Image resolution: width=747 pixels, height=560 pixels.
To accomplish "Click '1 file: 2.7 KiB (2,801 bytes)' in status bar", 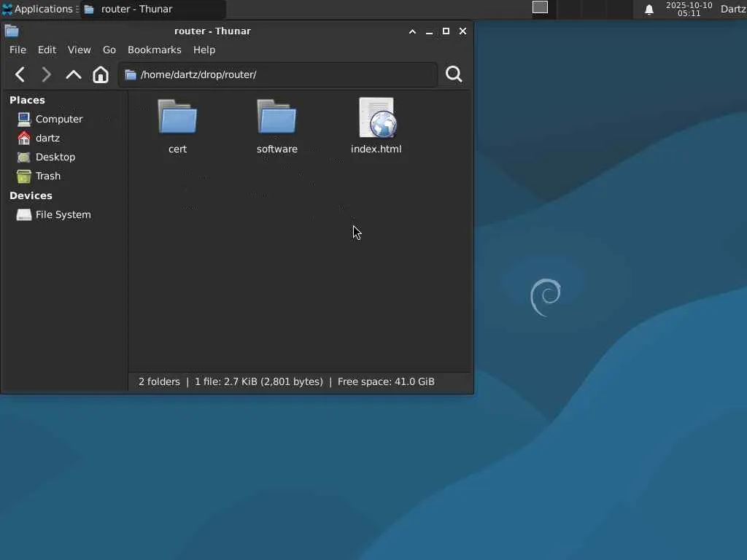I will [x=259, y=382].
